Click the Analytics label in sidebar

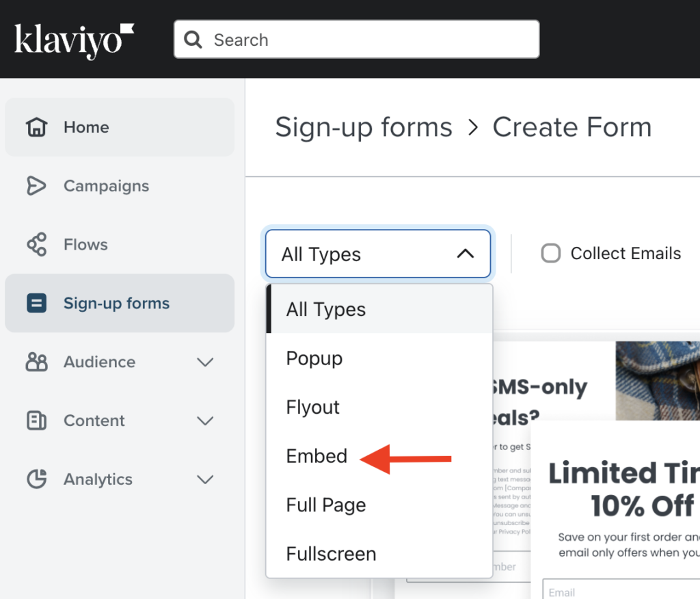98,479
